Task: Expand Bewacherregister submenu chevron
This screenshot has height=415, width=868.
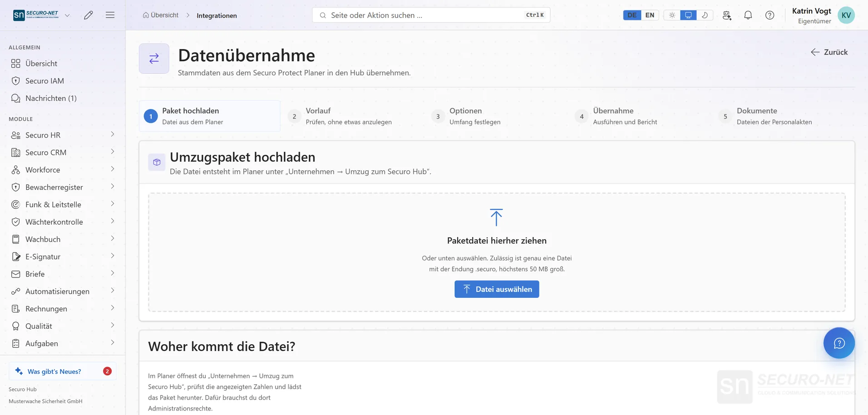Action: point(113,187)
